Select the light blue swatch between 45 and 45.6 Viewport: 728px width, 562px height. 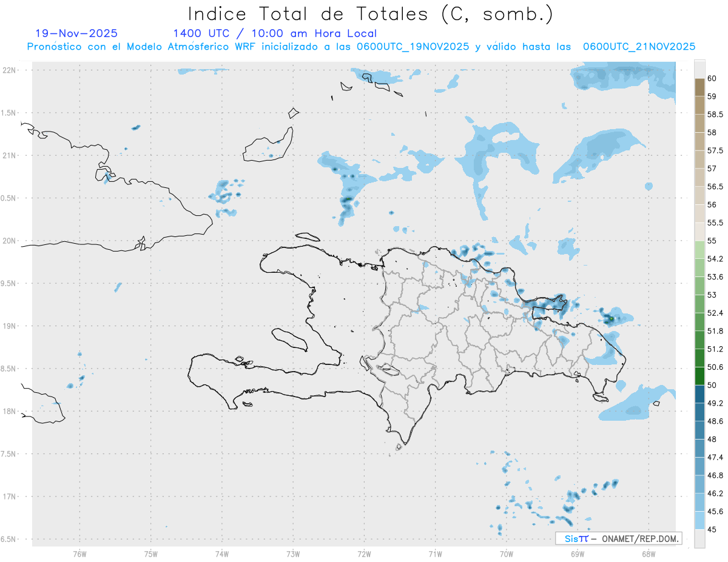(x=699, y=520)
